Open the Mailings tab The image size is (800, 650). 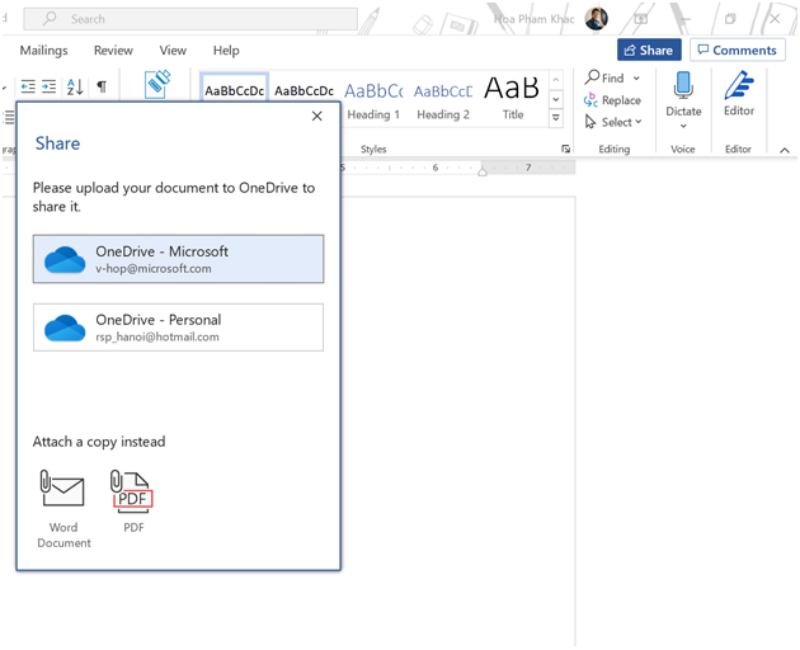(44, 50)
